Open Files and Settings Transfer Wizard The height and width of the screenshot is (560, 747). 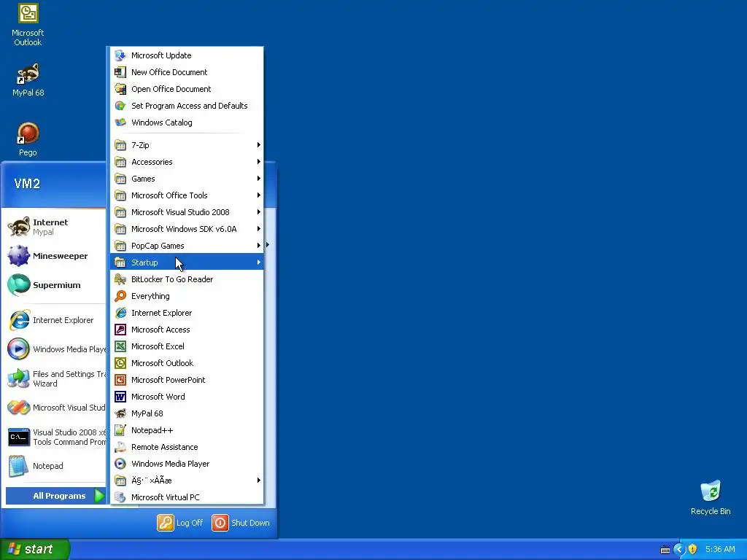coord(55,378)
